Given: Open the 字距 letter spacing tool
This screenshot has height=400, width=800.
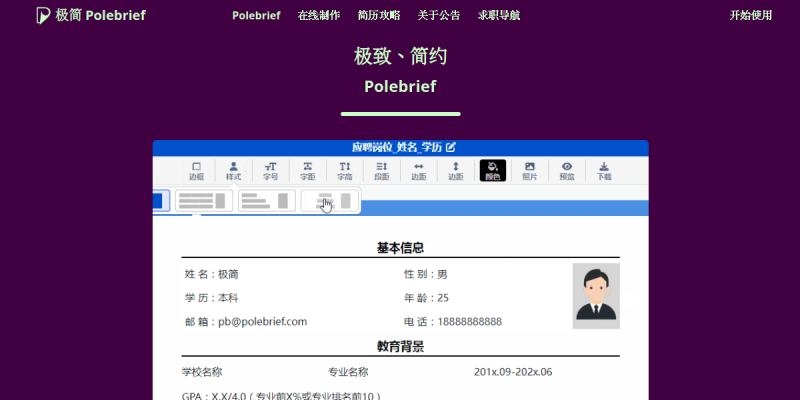Looking at the screenshot, I should (x=308, y=171).
